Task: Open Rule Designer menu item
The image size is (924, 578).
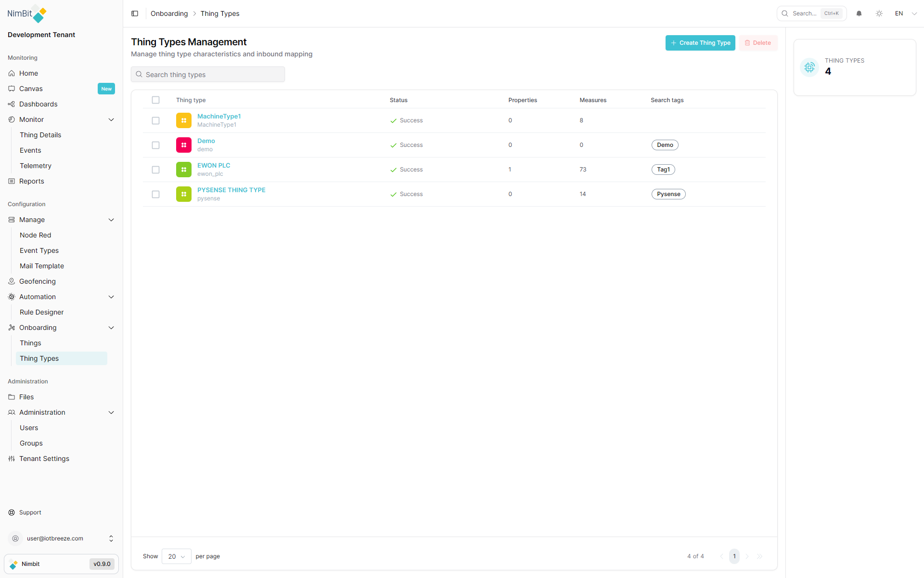Action: point(41,312)
